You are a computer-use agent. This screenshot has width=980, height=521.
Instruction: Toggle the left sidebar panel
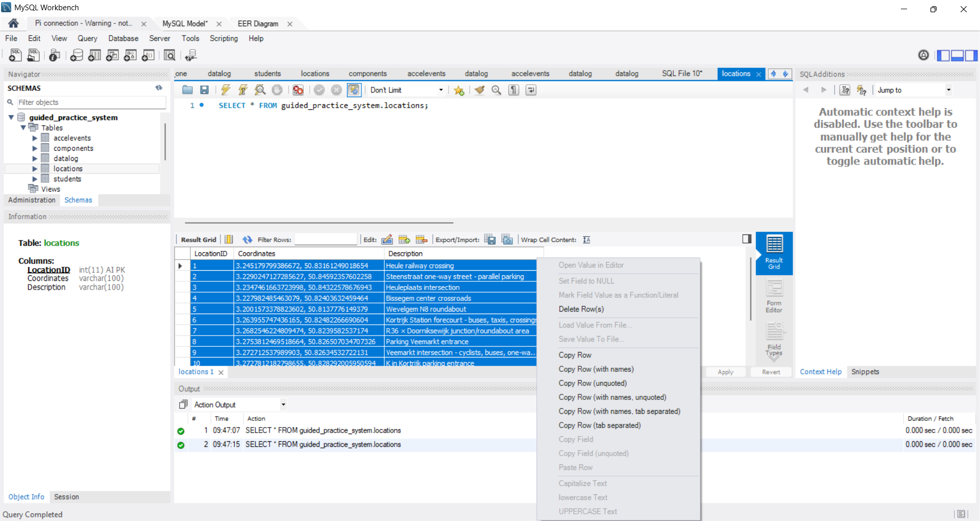pos(943,55)
